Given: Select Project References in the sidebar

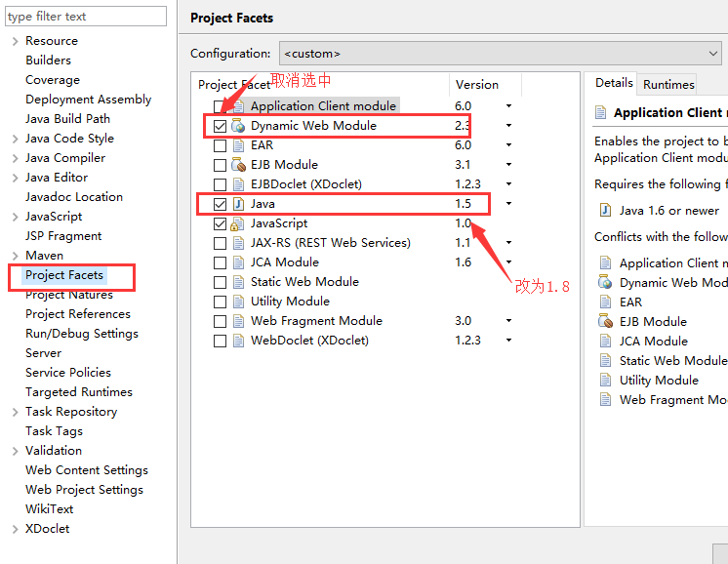Looking at the screenshot, I should (78, 314).
